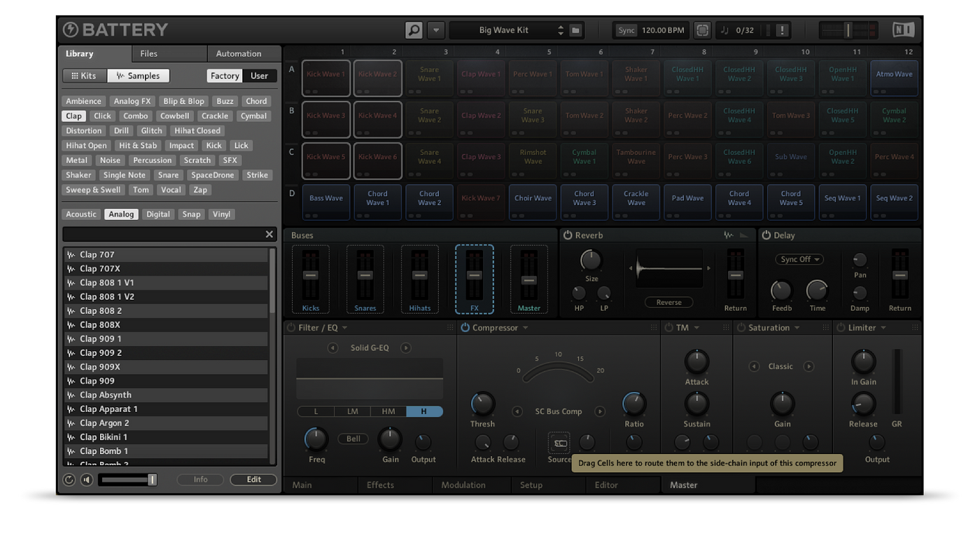The height and width of the screenshot is (559, 980).
Task: Click the sidechain Source cell icon in the Compressor
Action: coord(559,443)
